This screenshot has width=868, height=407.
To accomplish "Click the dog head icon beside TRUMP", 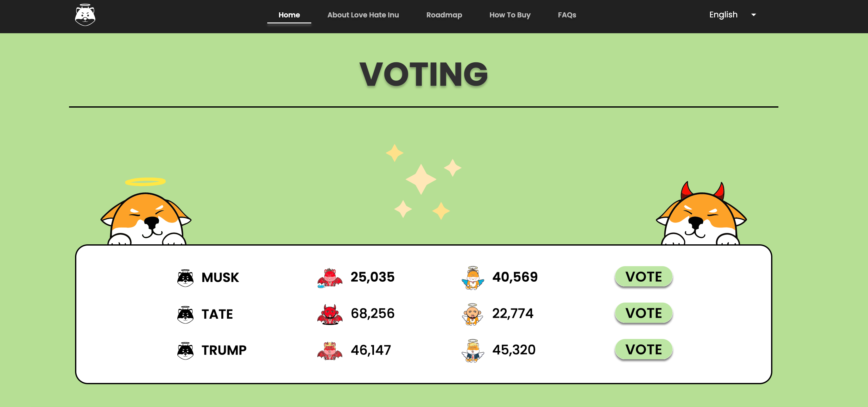I will tap(185, 351).
